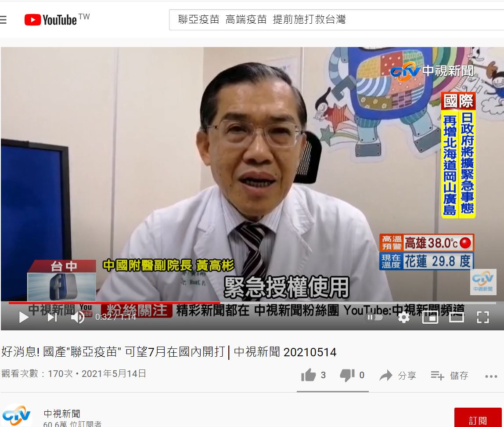The width and height of the screenshot is (504, 427).
Task: Toggle the autoplay switch
Action: [374, 317]
